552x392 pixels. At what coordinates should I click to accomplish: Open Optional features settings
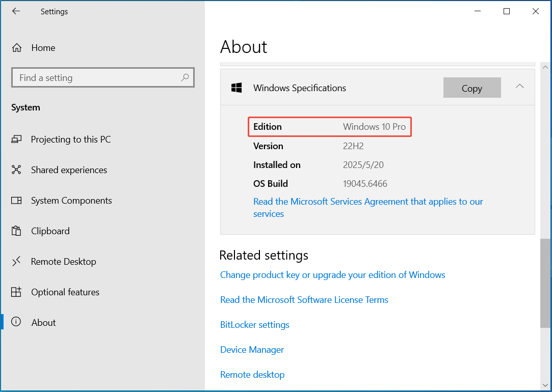click(x=65, y=292)
